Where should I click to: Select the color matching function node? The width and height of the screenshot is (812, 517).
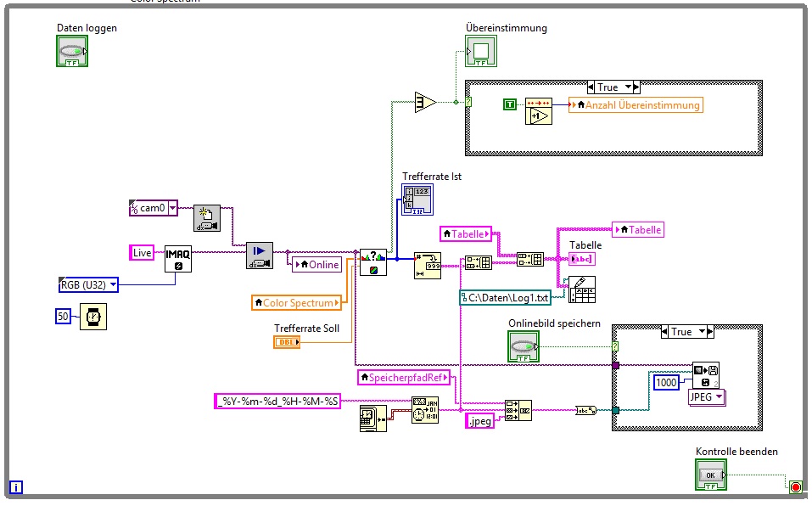pos(372,262)
